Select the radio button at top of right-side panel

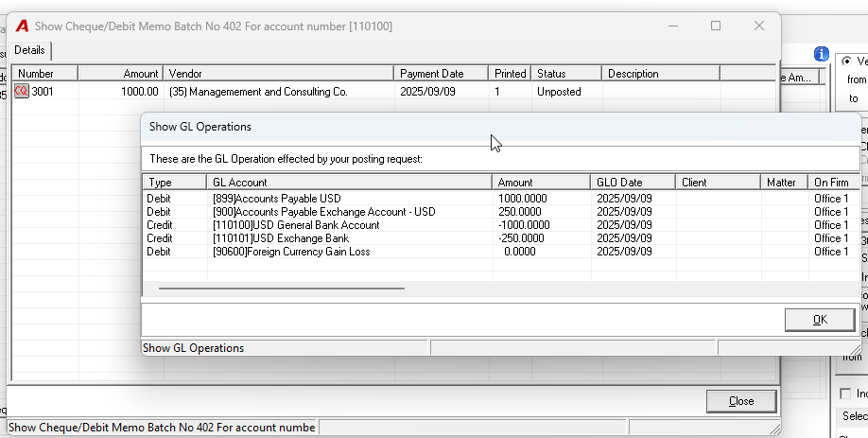846,61
